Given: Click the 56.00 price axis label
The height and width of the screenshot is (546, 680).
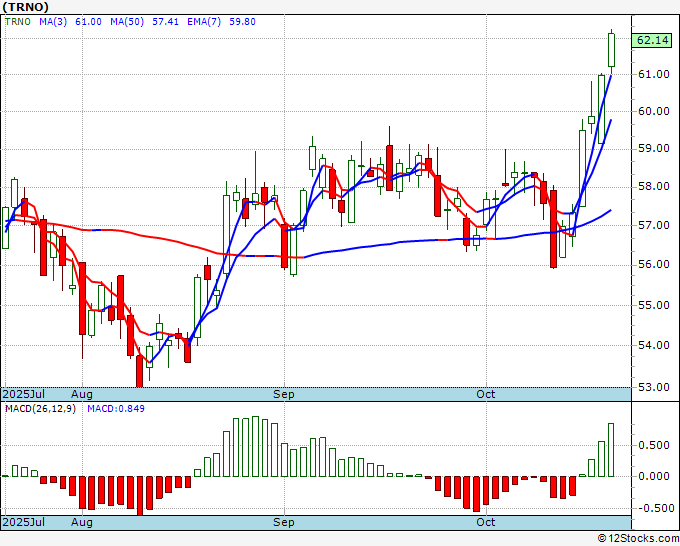Looking at the screenshot, I should point(654,265).
